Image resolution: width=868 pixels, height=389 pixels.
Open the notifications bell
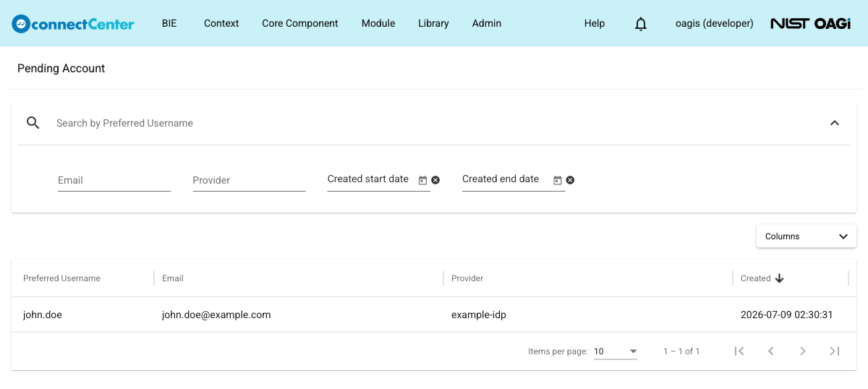(x=641, y=23)
